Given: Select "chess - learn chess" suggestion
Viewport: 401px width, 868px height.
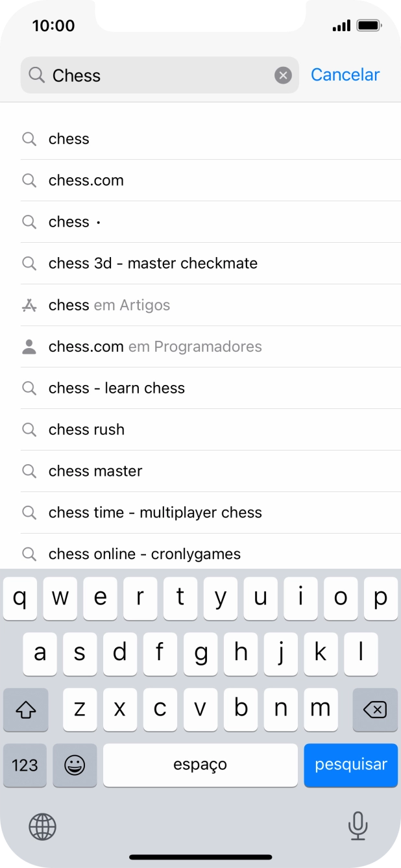Looking at the screenshot, I should 117,388.
